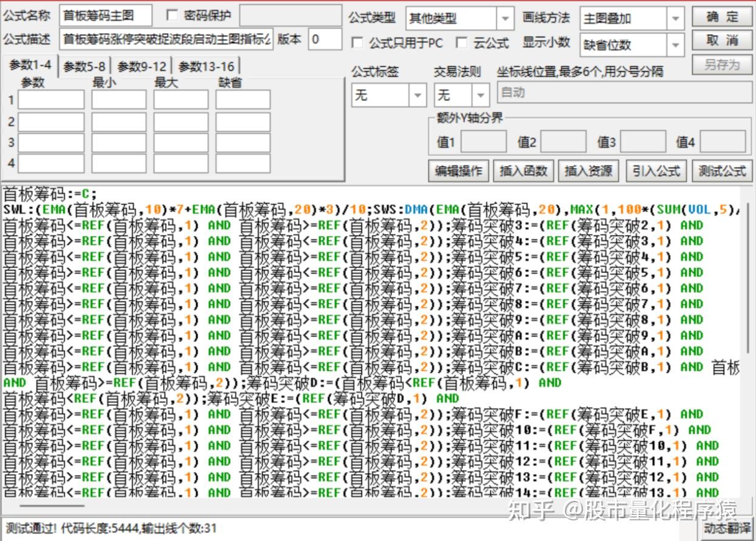Click parameter 1 最大 field
756x541 pixels.
pyautogui.click(x=181, y=99)
